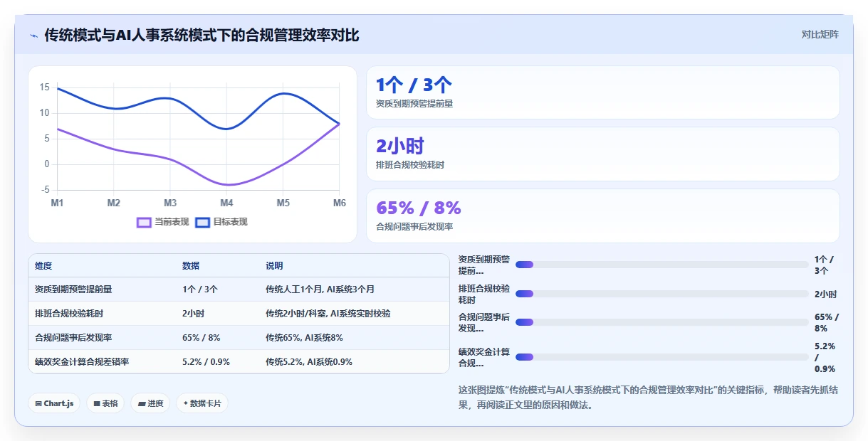Click table cell 合规问题事后发现率
This screenshot has height=441, width=868.
(x=73, y=338)
